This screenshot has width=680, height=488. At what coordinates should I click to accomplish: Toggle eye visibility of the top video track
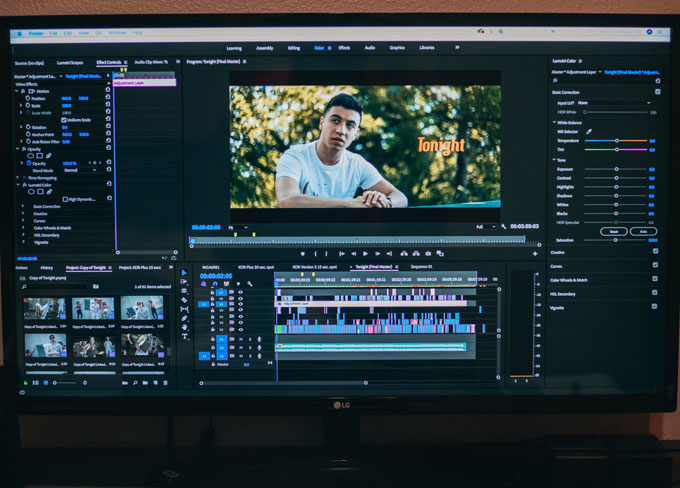point(240,292)
